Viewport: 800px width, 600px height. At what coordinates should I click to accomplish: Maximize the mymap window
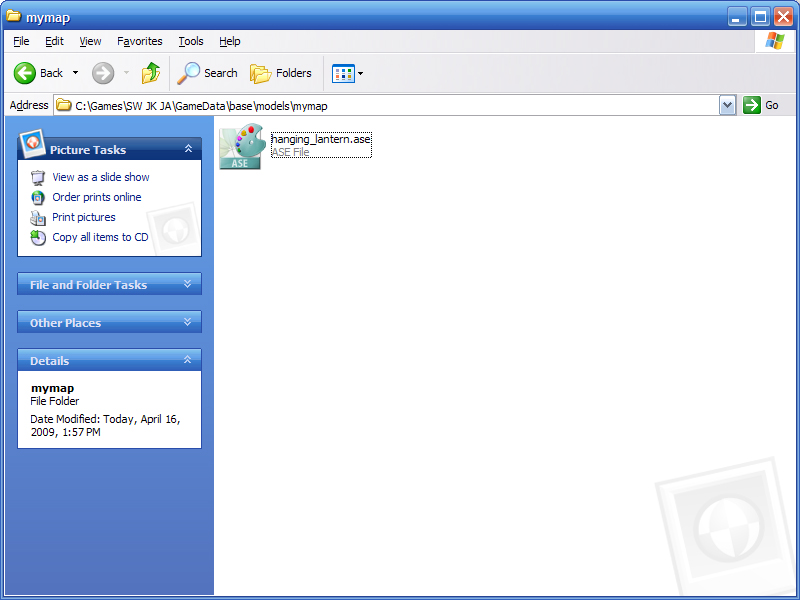pos(760,17)
